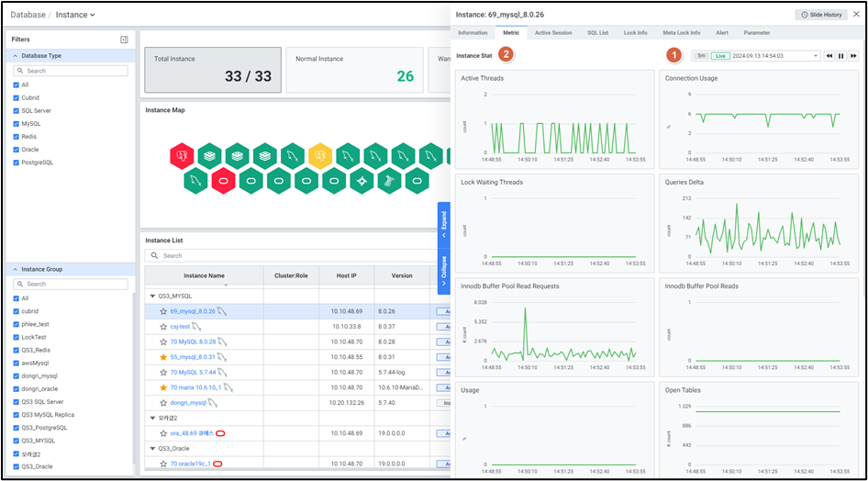Open the date-time dropdown in Instance Stat

(x=815, y=56)
